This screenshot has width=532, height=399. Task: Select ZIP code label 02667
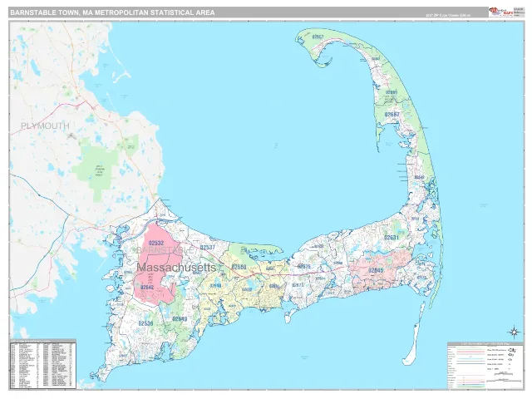392,115
